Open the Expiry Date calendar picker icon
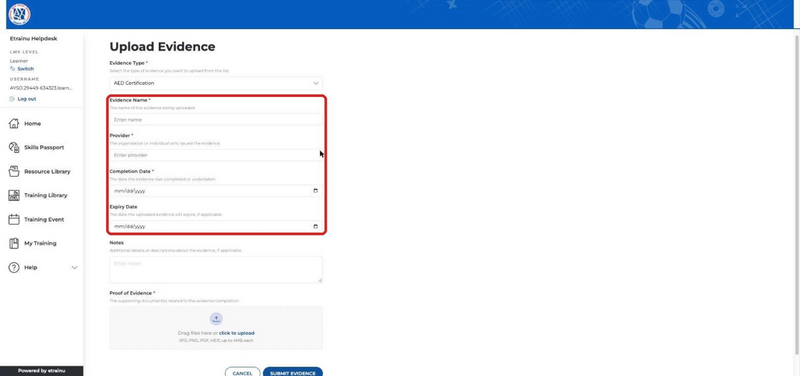 (315, 227)
